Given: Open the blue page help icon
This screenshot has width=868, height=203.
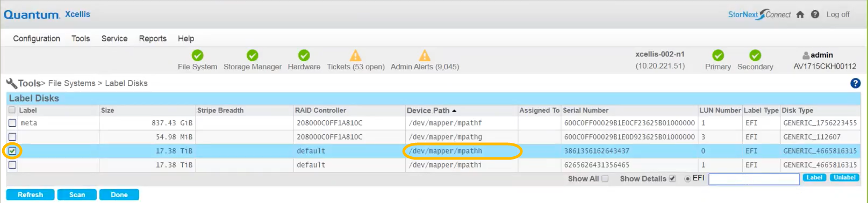Looking at the screenshot, I should click(855, 83).
